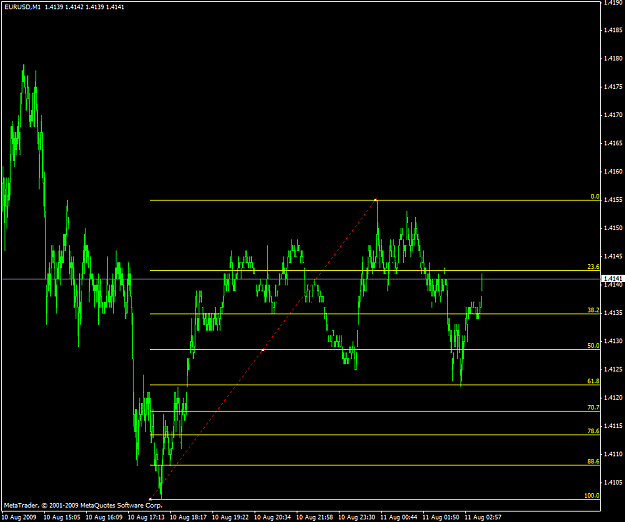Screen dimensions: 625x522
Task: Click the 1.4150 price axis label
Action: 613,228
